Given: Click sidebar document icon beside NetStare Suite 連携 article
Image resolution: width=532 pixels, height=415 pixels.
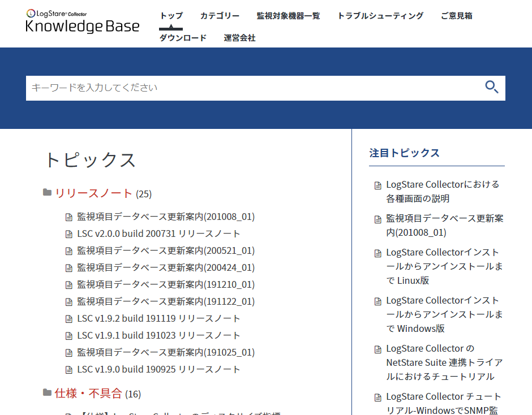Looking at the screenshot, I should 378,349.
